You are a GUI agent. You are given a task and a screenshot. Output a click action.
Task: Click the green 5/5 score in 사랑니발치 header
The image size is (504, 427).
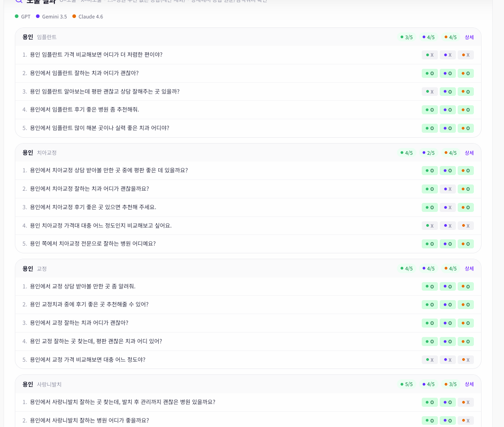tap(406, 384)
